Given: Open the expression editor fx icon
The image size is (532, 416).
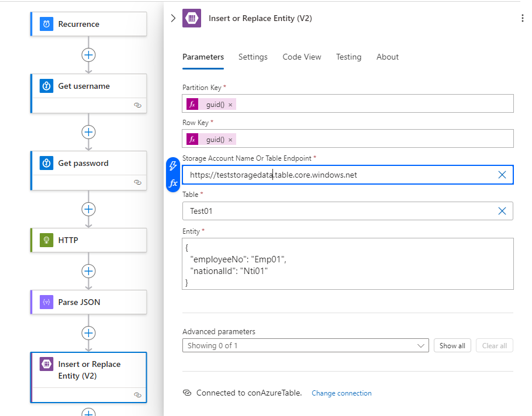Looking at the screenshot, I should pos(172,182).
